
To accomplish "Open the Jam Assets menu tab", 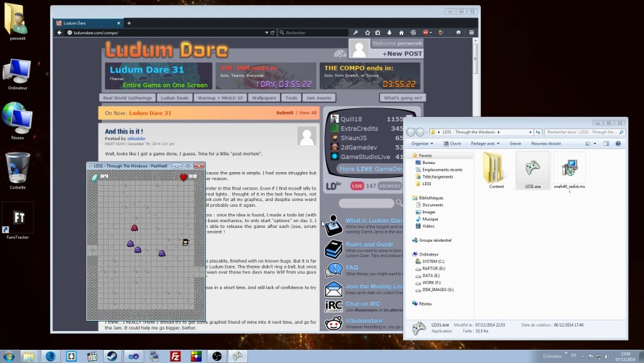I will tap(318, 98).
